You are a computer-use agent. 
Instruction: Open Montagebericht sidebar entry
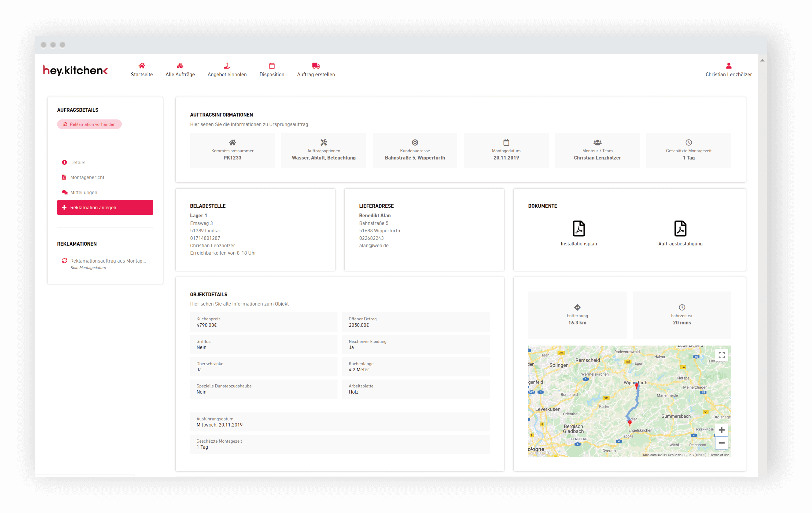87,177
